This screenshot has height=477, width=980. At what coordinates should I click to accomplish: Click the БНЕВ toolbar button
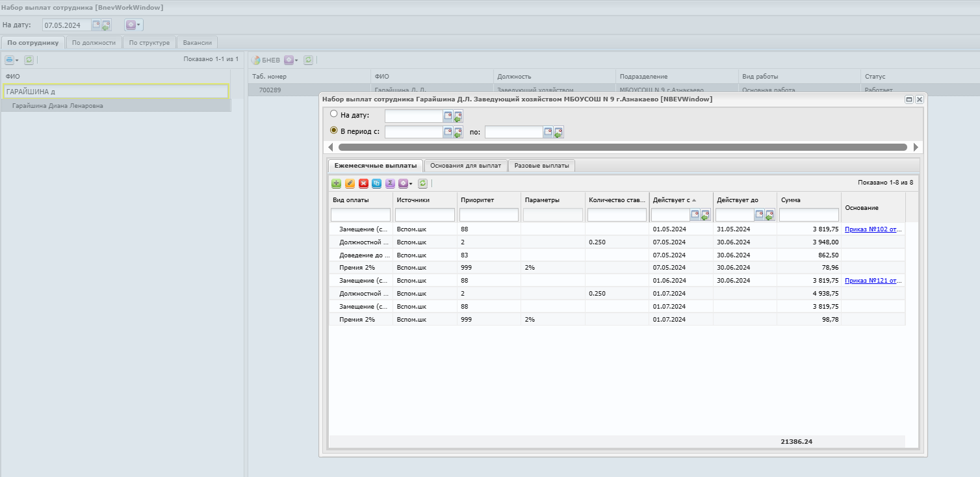(x=266, y=60)
